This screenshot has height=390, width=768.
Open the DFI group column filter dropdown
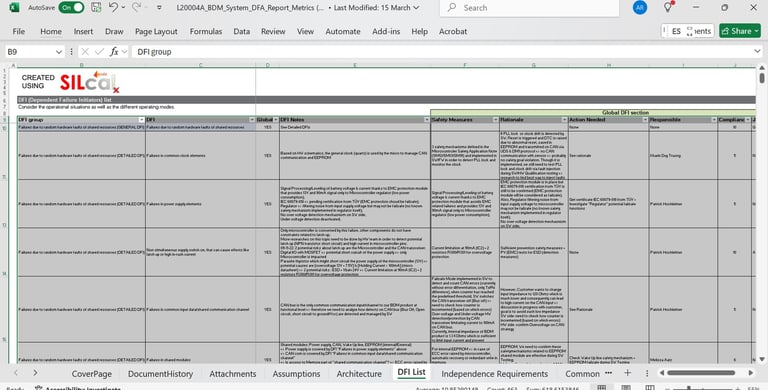[141, 120]
